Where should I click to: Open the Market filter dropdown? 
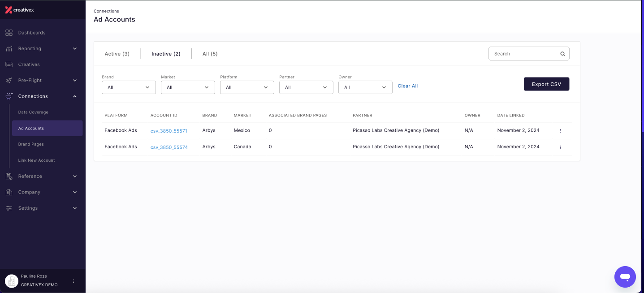[x=188, y=87]
